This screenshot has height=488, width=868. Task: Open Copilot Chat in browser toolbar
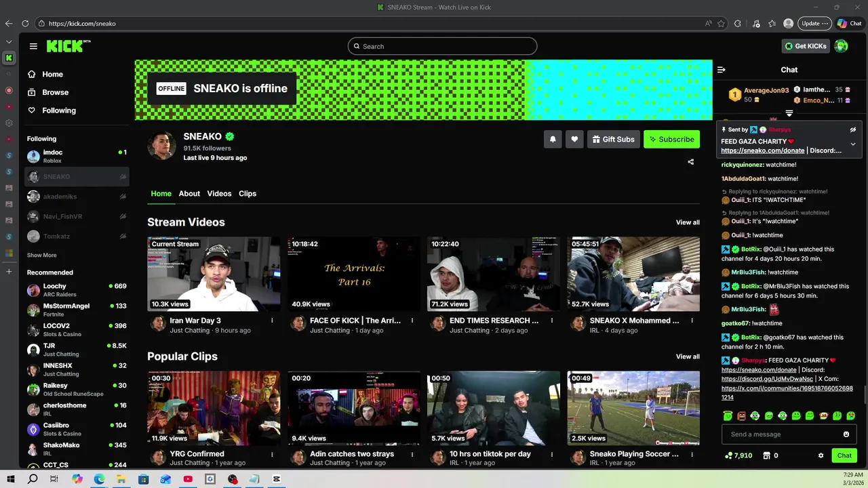849,23
